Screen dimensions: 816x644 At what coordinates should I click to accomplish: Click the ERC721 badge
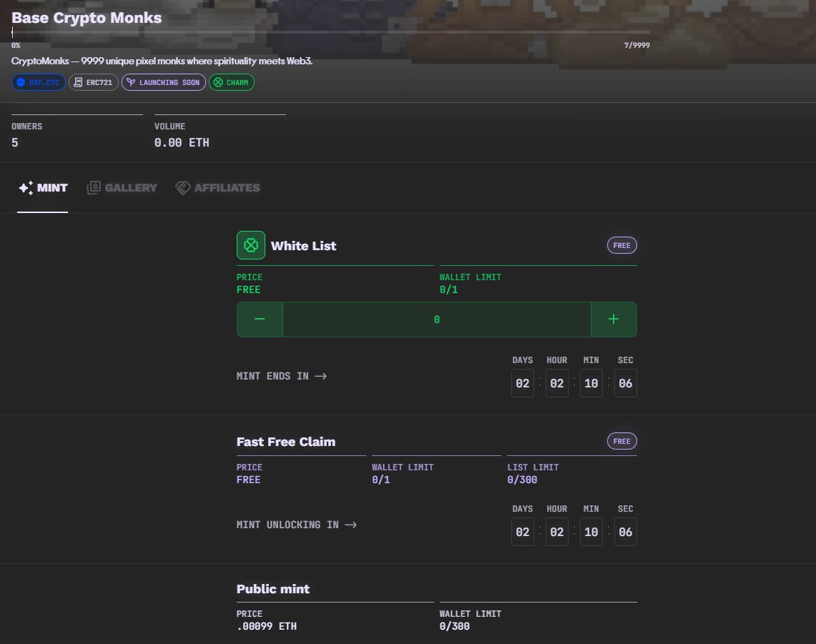pyautogui.click(x=94, y=82)
